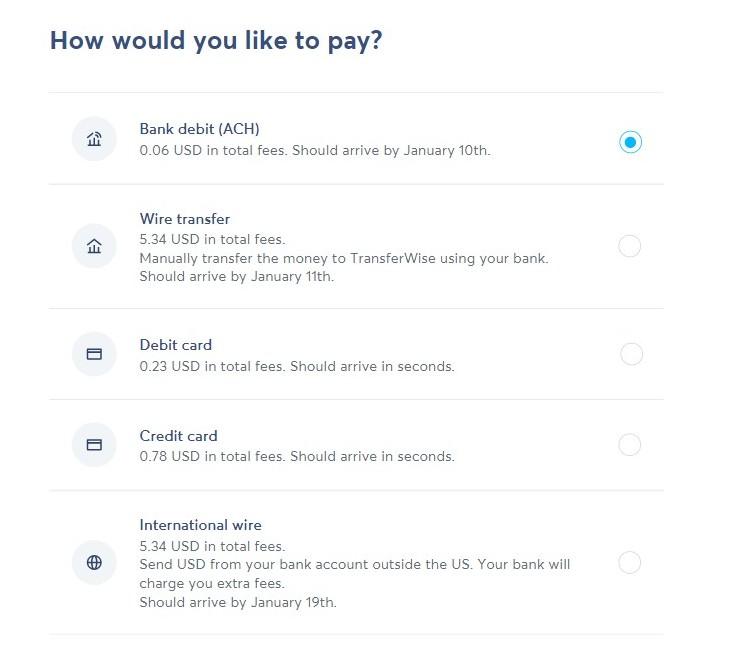This screenshot has width=751, height=655.
Task: Pick the Credit card radio button
Action: tap(630, 445)
